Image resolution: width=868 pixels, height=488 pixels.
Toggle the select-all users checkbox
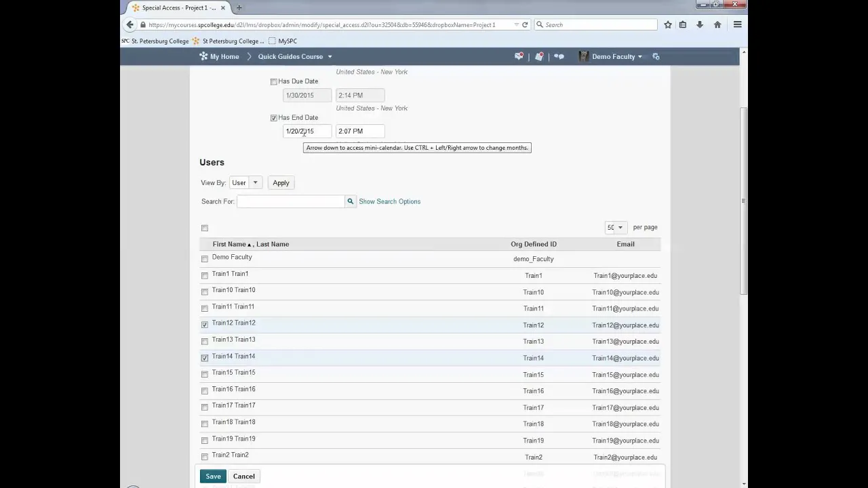[205, 228]
